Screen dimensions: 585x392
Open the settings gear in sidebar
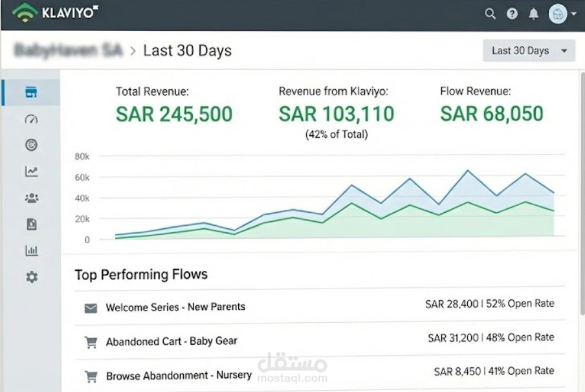[x=31, y=277]
